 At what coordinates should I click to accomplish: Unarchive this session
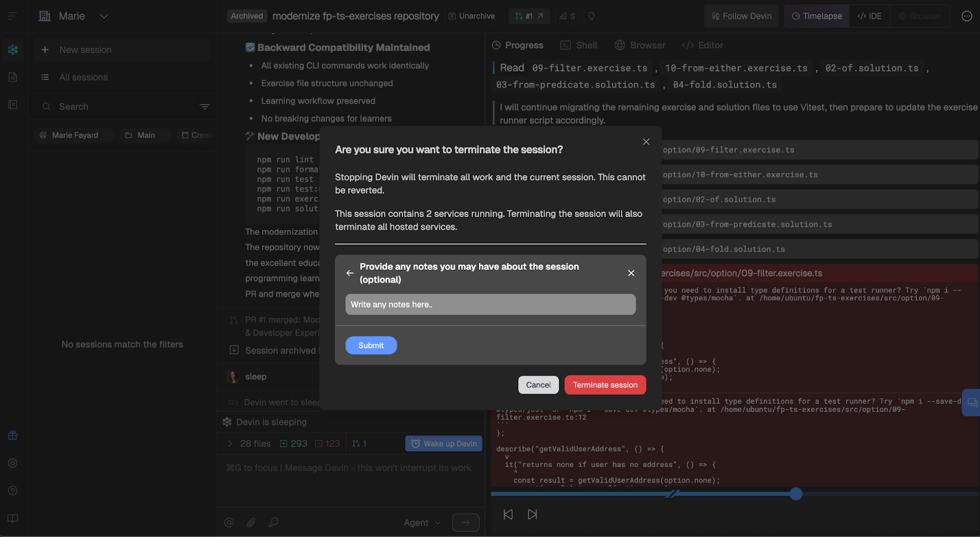(472, 16)
